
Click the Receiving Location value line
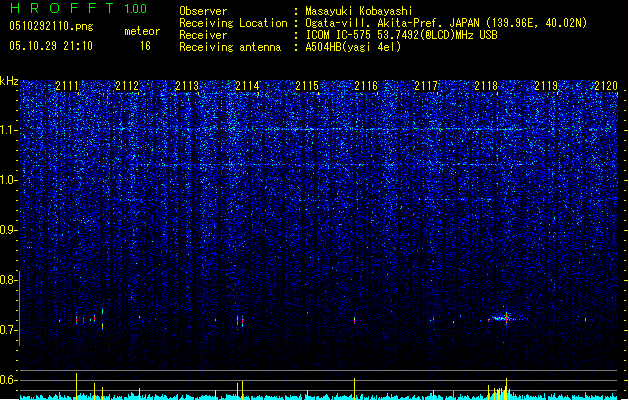pyautogui.click(x=446, y=23)
